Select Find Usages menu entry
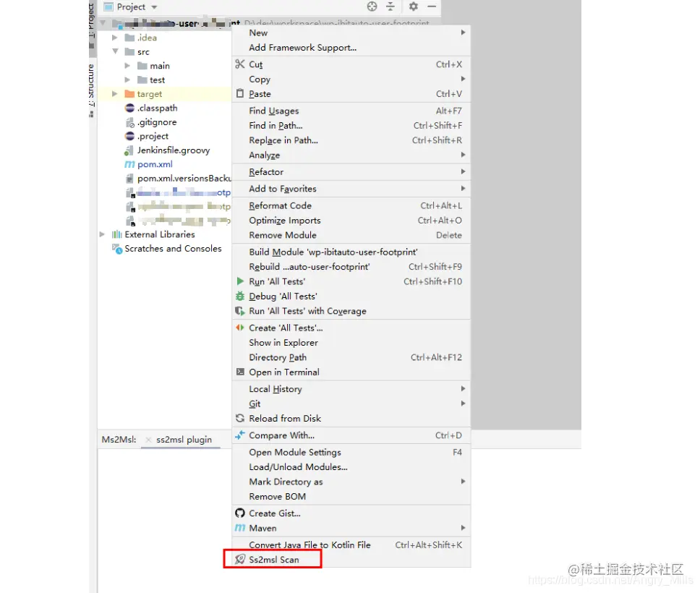 (351, 111)
